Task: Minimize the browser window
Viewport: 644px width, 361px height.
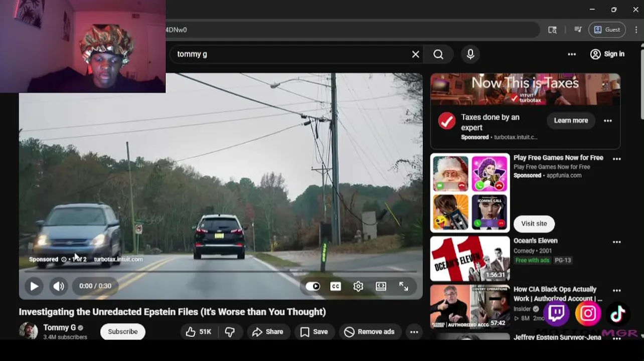Action: 592,10
